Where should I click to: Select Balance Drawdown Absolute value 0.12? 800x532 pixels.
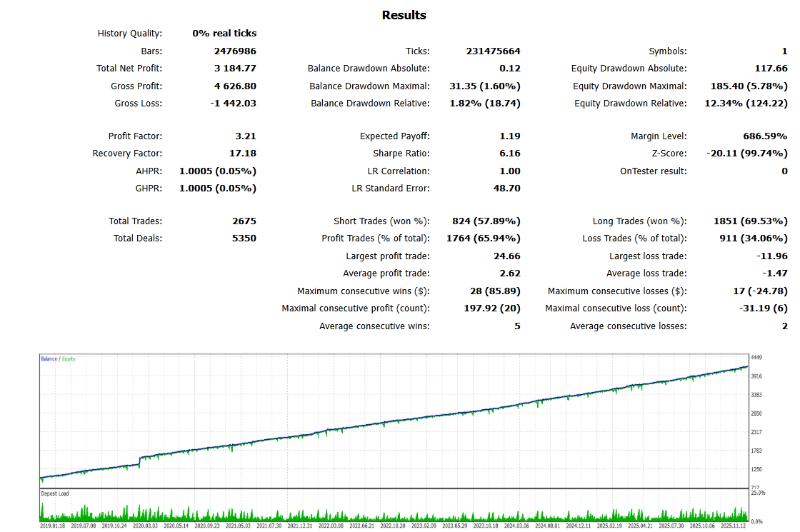coord(510,69)
